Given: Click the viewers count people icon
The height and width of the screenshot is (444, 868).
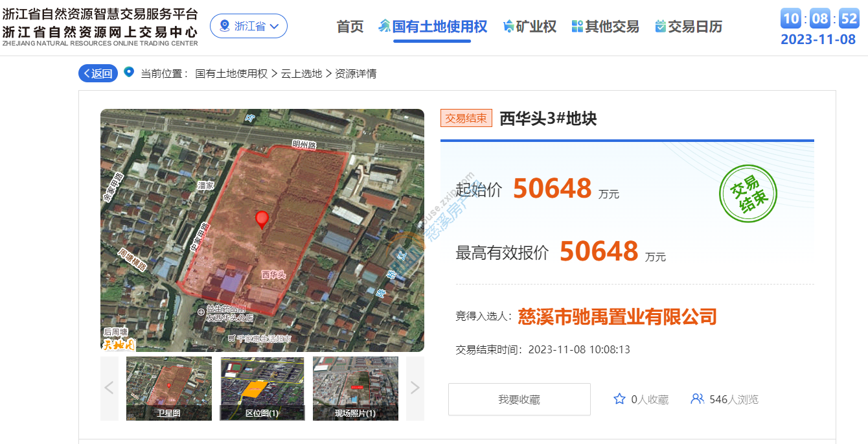Looking at the screenshot, I should (x=697, y=399).
